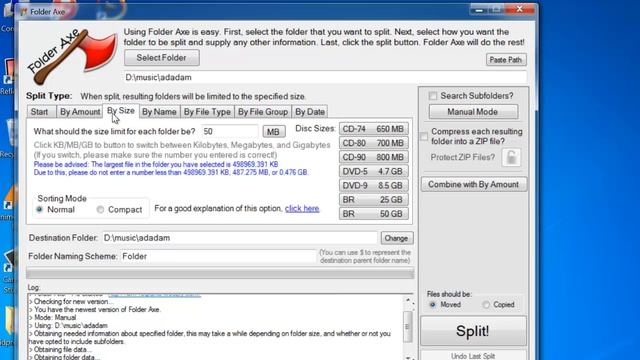Toggle the MB unit button
This screenshot has width=640, height=360.
tap(273, 132)
